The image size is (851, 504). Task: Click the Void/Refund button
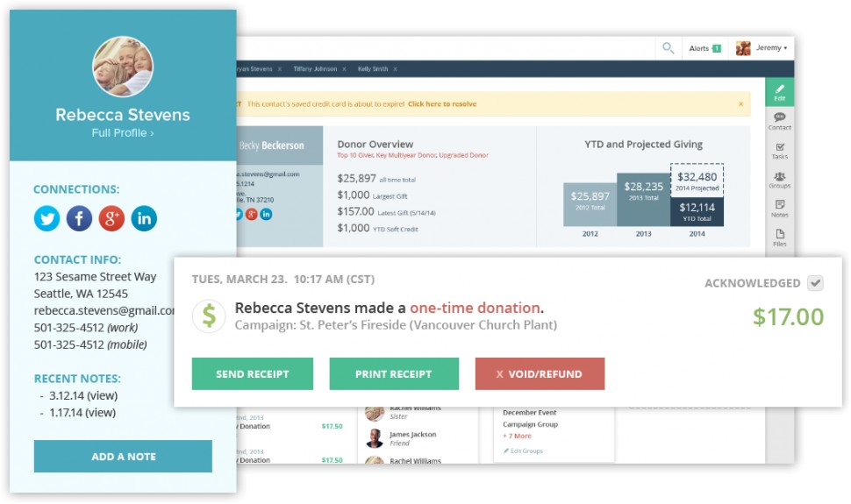pyautogui.click(x=540, y=373)
